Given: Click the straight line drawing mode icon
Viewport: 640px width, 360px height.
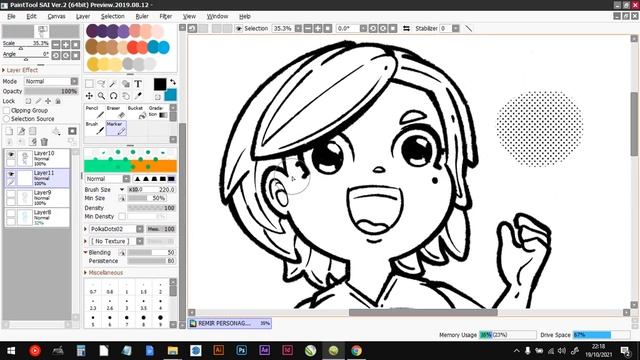Looking at the screenshot, I should click(469, 28).
